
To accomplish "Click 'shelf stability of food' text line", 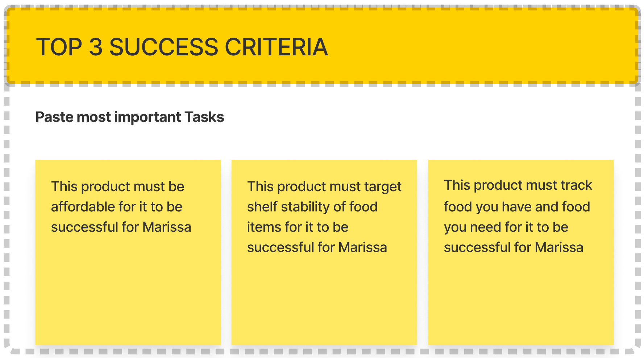I will (x=312, y=207).
